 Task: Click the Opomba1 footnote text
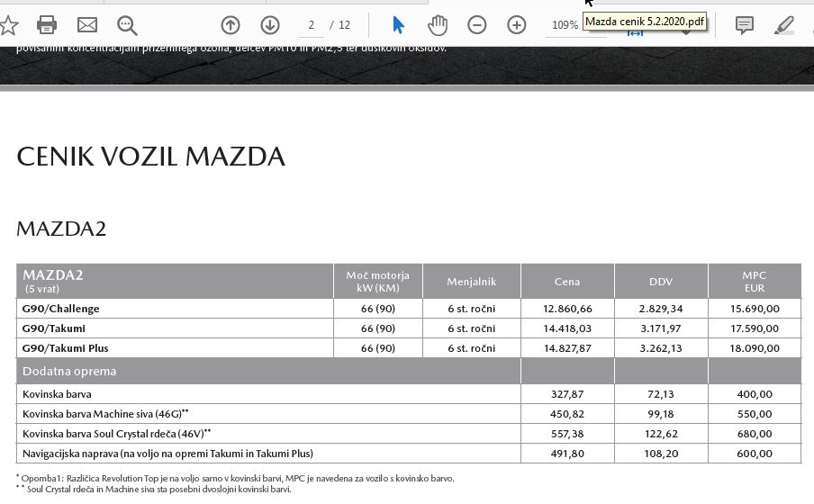pyautogui.click(x=236, y=478)
